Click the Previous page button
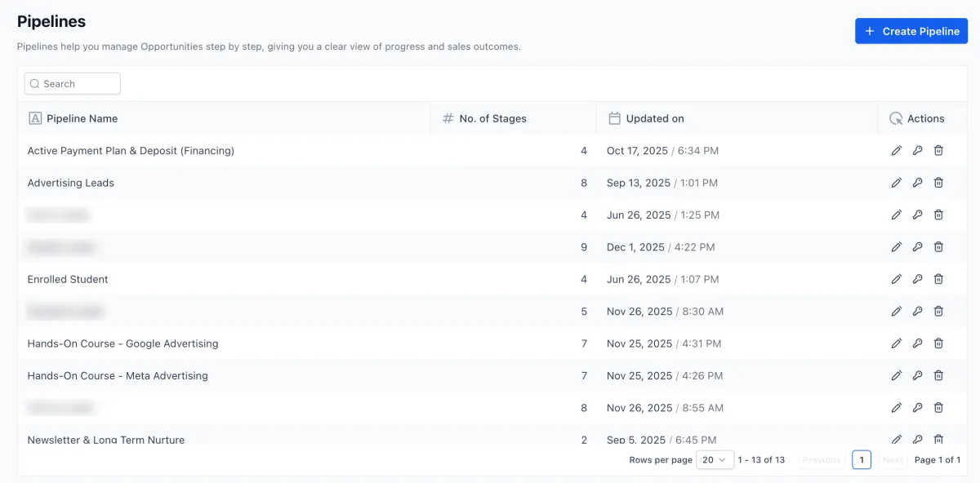Image resolution: width=980 pixels, height=483 pixels. coord(822,460)
